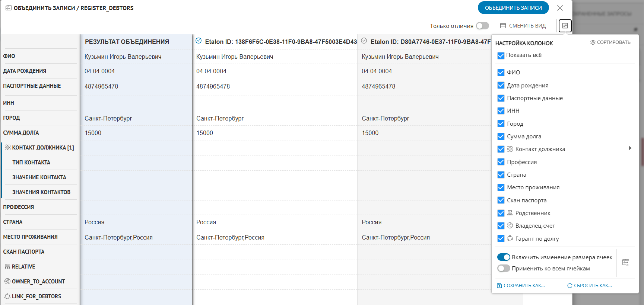Open the column settings icon button
Screen dimensions: 644x305
click(565, 26)
